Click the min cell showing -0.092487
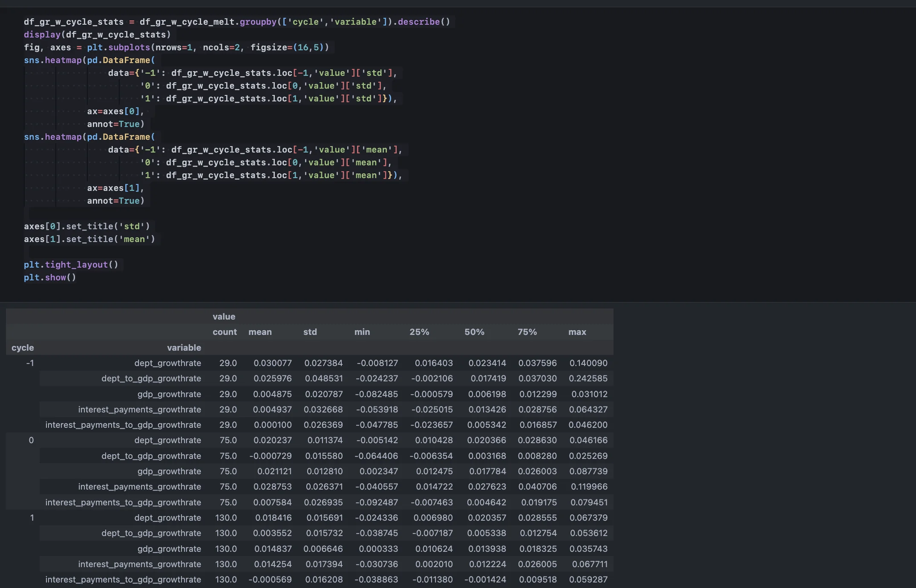 376,502
